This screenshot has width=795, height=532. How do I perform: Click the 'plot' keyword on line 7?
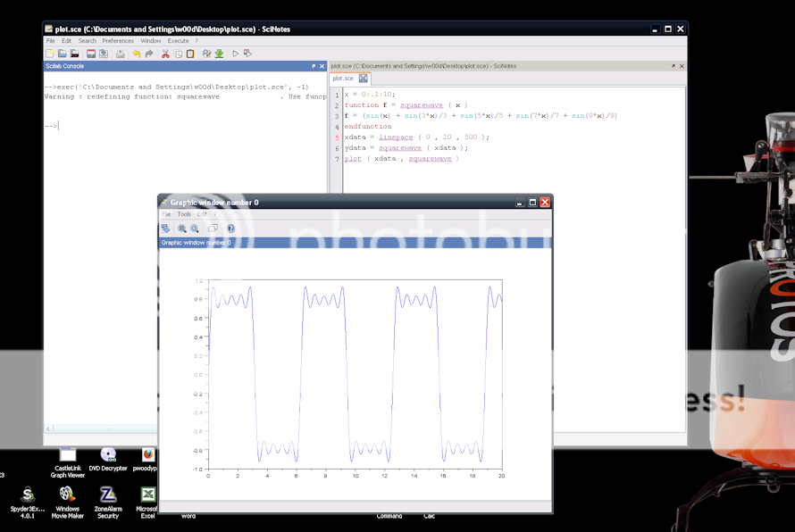[354, 159]
